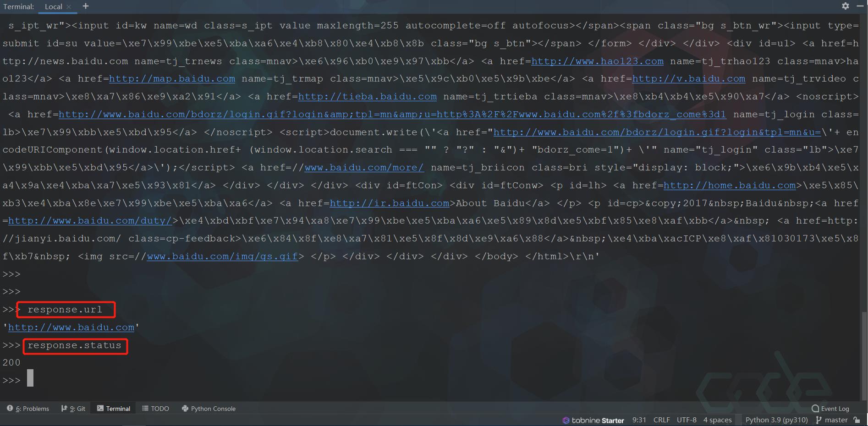Image resolution: width=868 pixels, height=426 pixels.
Task: Change the UTF-8 file encoding
Action: click(687, 420)
